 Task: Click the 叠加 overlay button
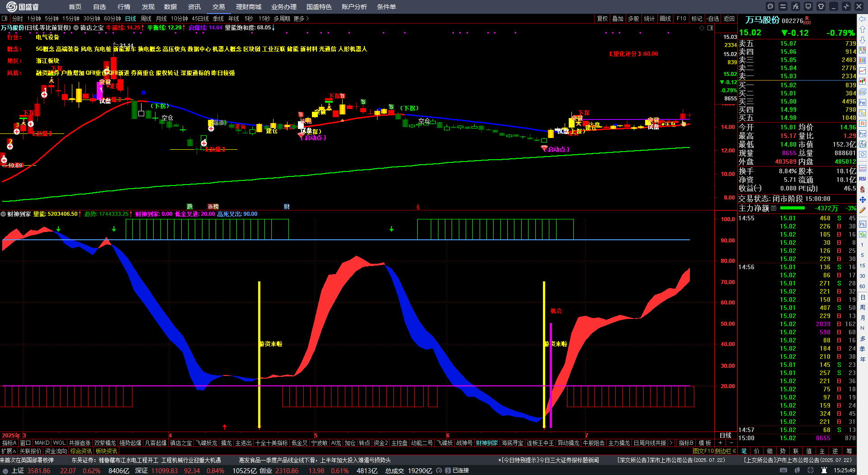click(618, 19)
